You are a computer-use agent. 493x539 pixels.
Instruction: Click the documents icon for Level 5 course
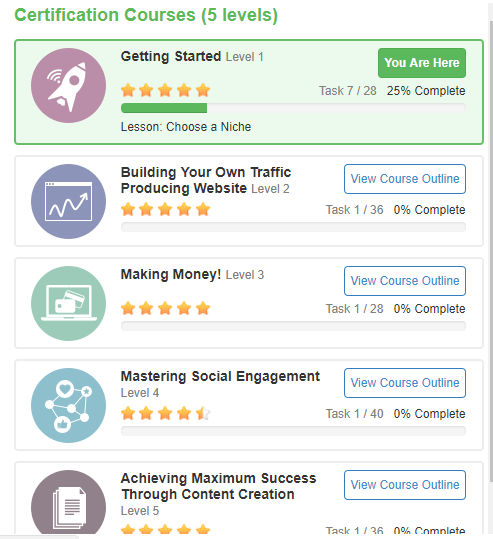pyautogui.click(x=68, y=502)
